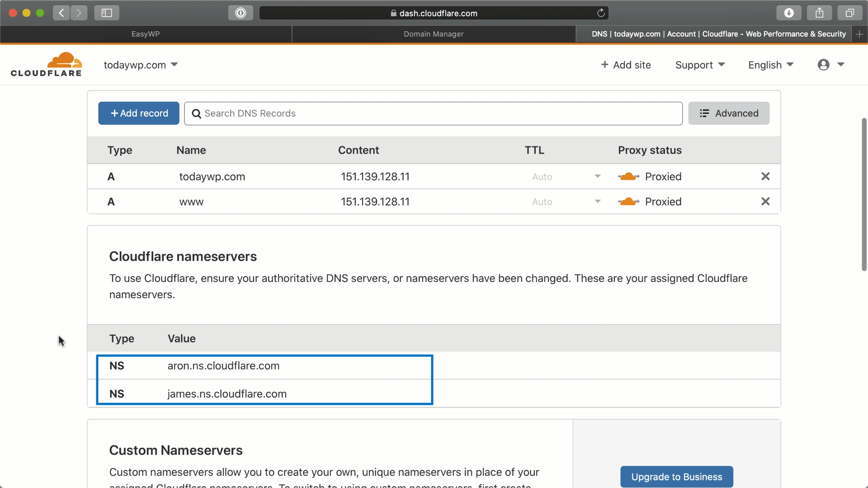Click Add site link

[x=626, y=65]
